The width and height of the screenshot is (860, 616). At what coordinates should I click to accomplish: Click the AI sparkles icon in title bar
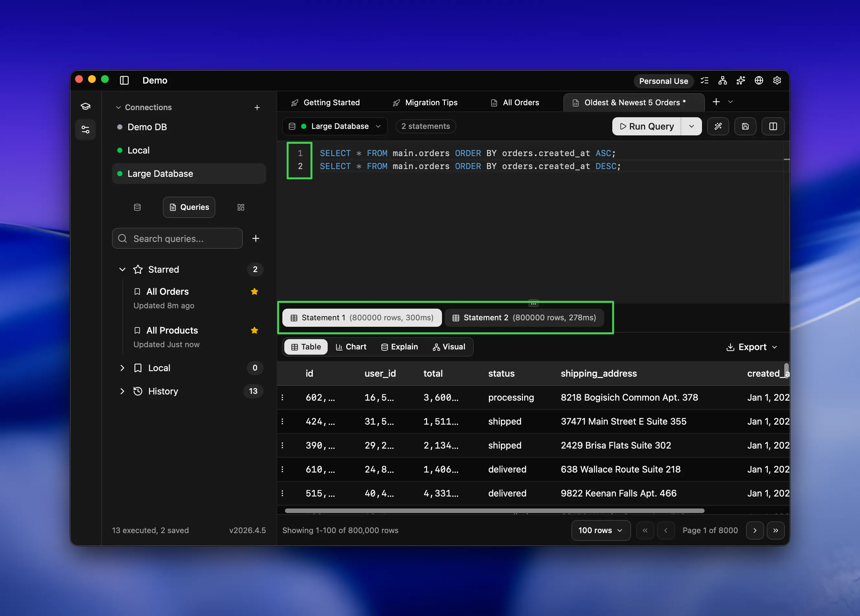pos(741,80)
